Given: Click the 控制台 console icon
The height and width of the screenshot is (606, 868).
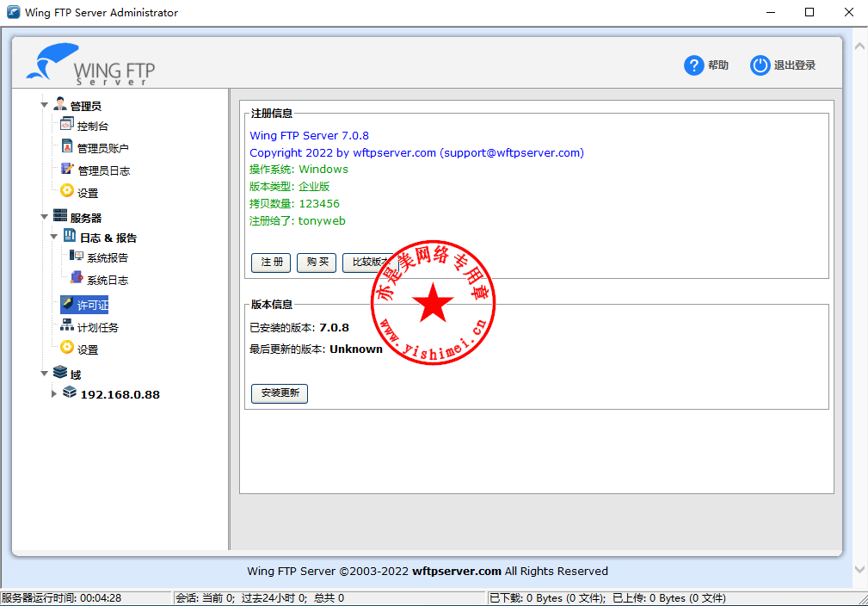Looking at the screenshot, I should point(66,124).
